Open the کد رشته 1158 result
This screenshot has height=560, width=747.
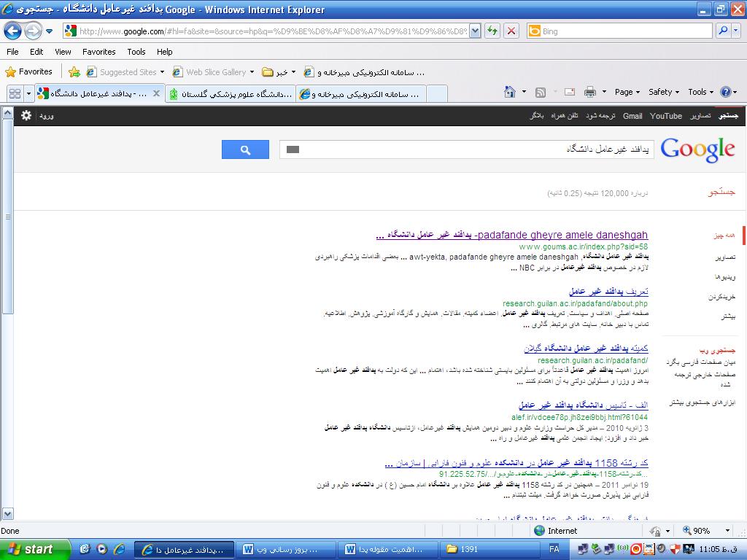click(x=516, y=463)
